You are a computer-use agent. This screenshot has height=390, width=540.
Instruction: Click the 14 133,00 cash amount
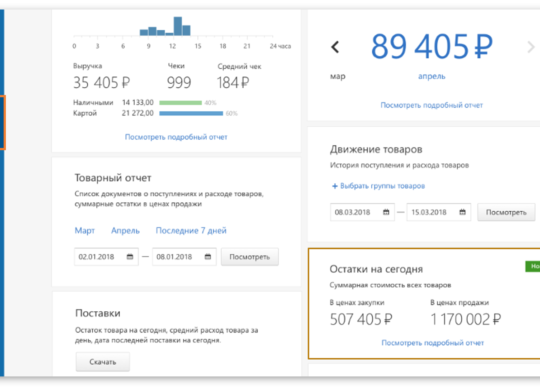[x=138, y=102]
